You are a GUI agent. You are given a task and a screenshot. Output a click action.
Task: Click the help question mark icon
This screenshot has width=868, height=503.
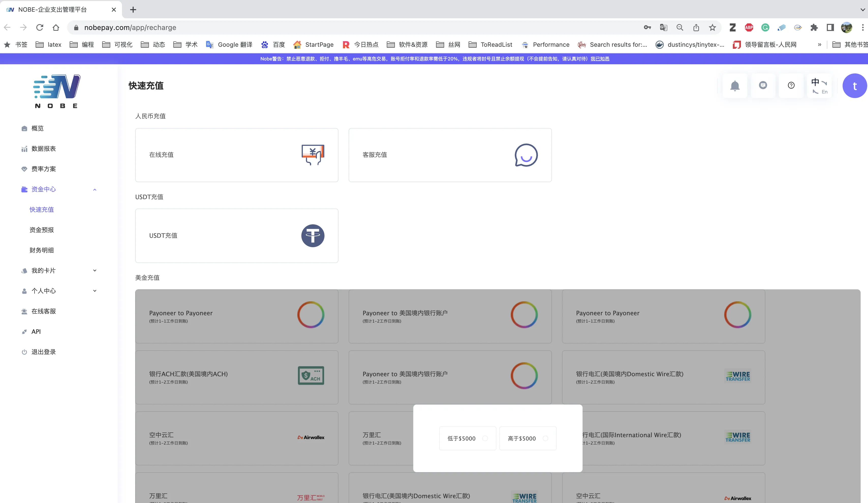791,85
